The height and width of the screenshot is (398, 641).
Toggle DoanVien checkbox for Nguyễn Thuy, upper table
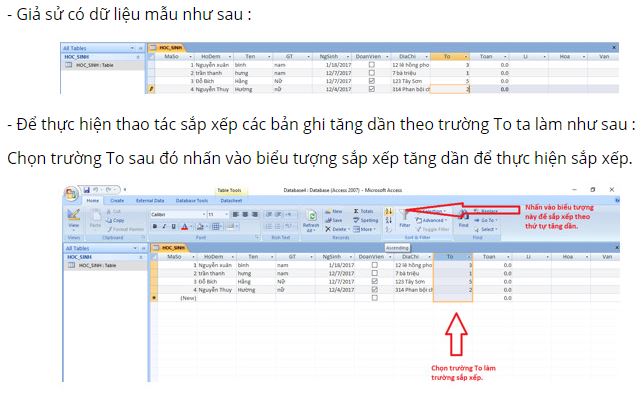coord(372,89)
